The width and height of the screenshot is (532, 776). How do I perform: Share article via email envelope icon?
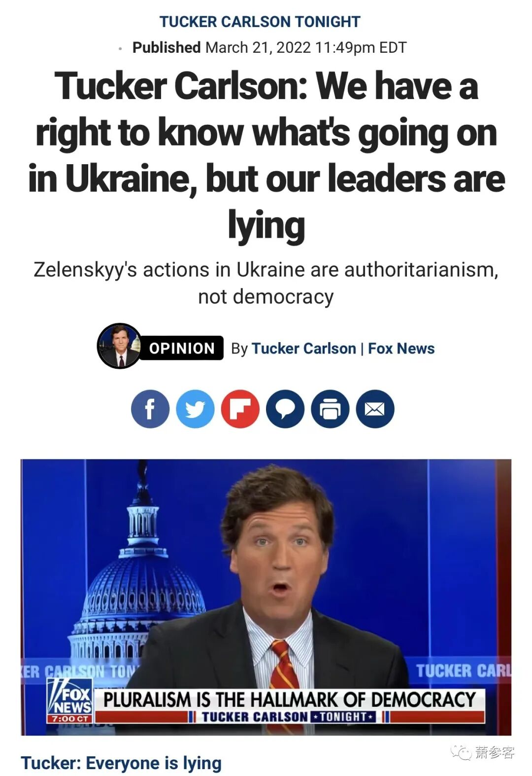click(375, 409)
